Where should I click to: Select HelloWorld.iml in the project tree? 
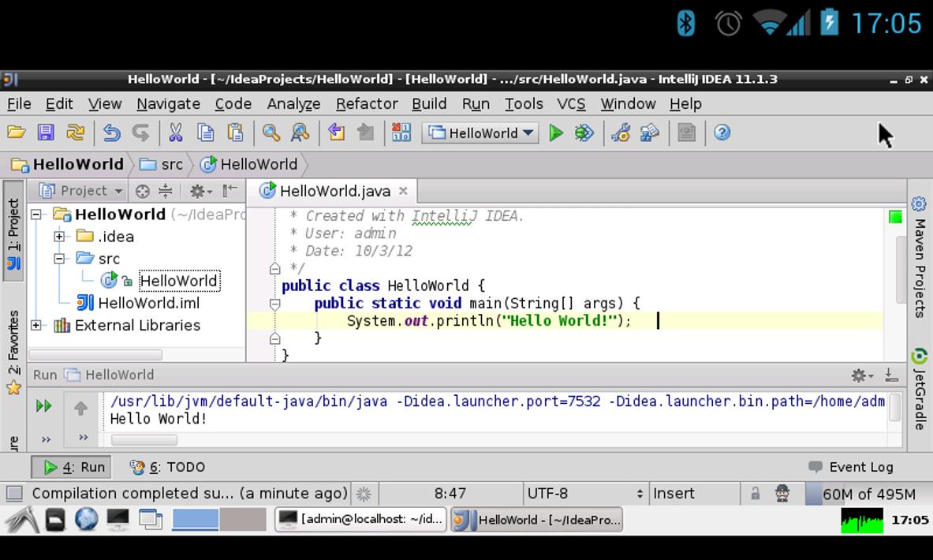click(x=149, y=303)
